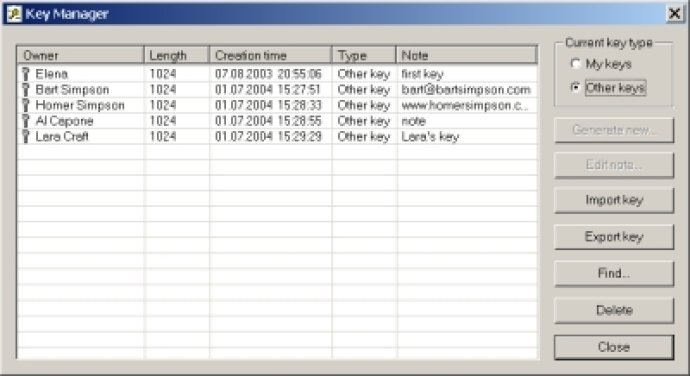690x376 pixels.
Task: Click the 'note' cell in Al Capone row
Action: pyautogui.click(x=414, y=121)
